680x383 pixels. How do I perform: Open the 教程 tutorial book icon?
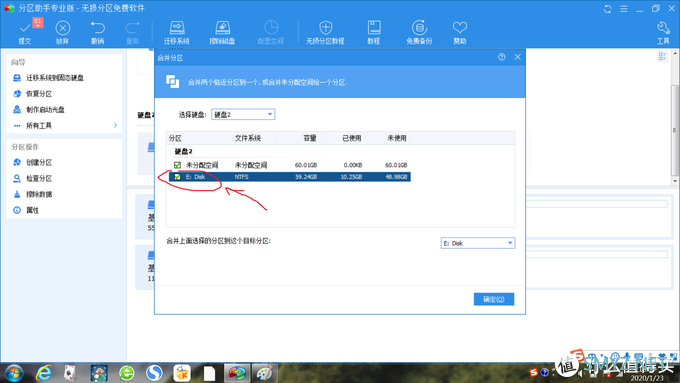pos(374,28)
